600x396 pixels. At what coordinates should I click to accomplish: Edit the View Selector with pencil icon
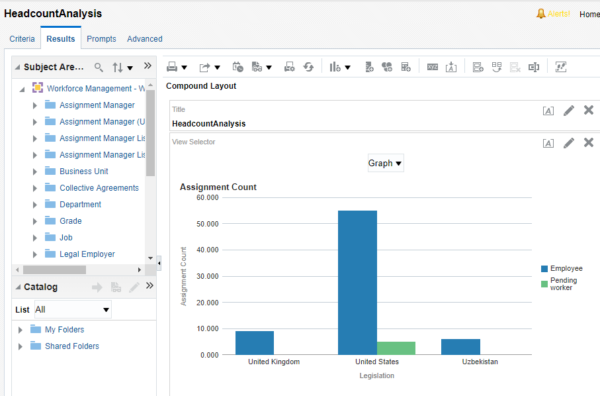coord(569,143)
